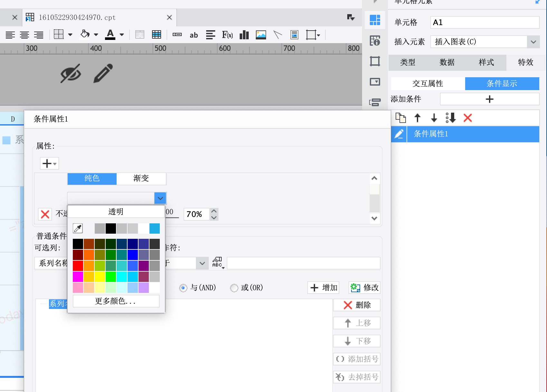
Task: Click the condition value input field
Action: coord(303,263)
